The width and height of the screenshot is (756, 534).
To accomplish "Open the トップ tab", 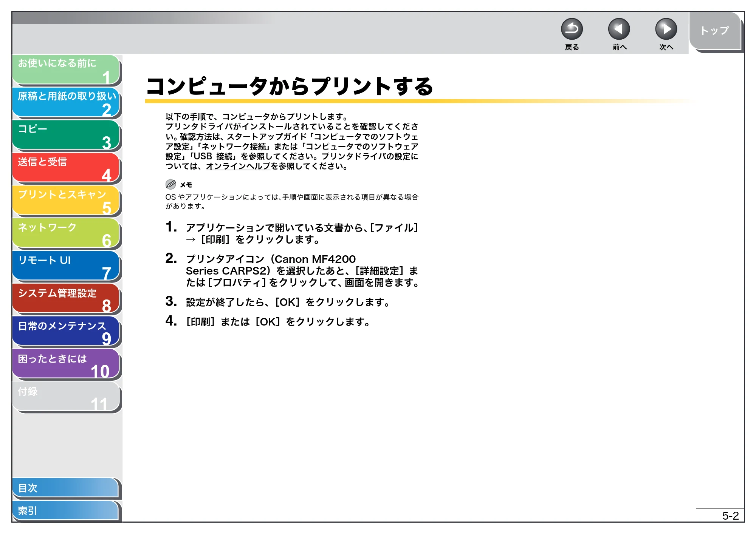I will click(715, 31).
